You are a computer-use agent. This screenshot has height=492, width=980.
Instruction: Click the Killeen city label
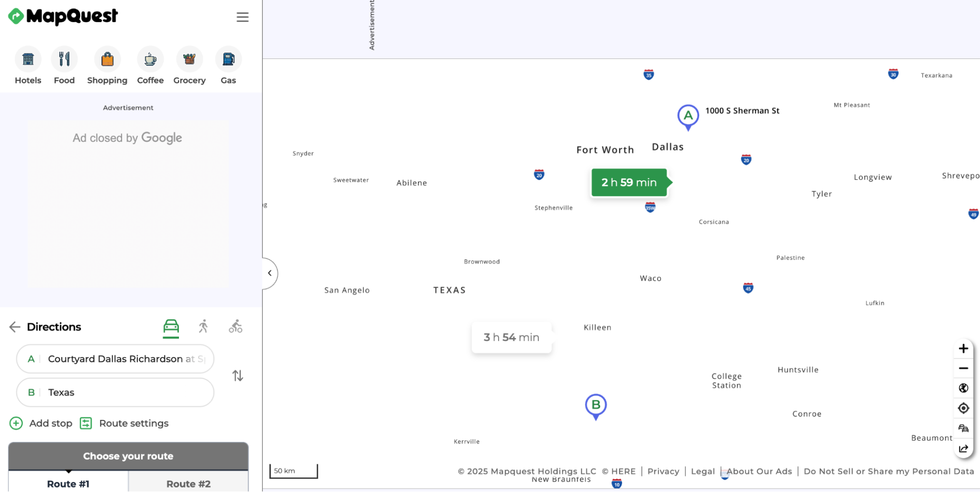pyautogui.click(x=597, y=328)
